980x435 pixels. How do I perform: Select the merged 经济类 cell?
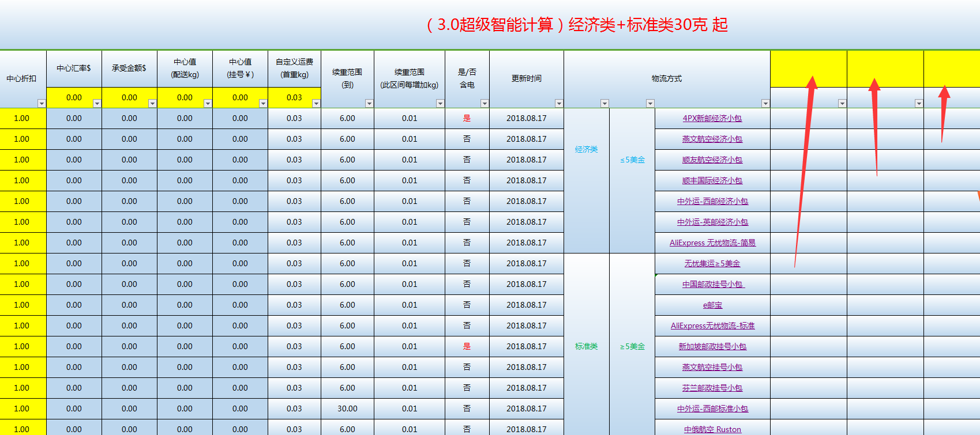587,180
